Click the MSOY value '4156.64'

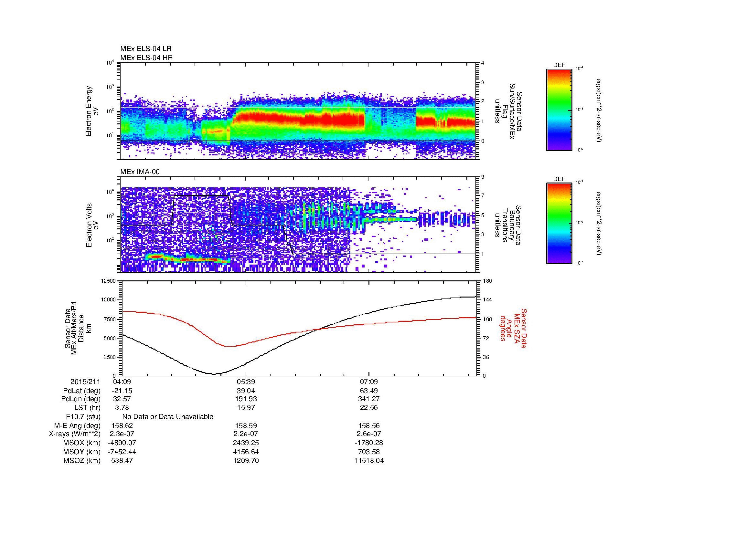[246, 452]
